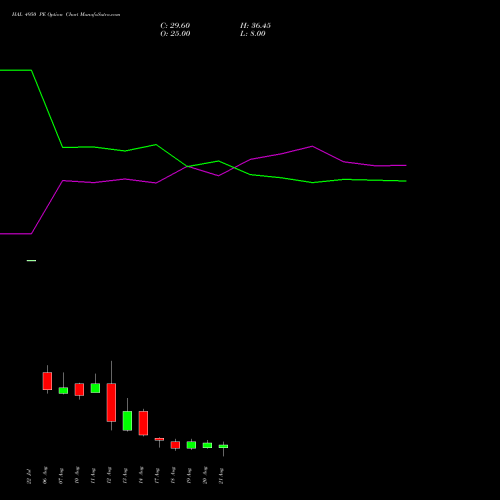Click the green candlestick for 11 Aug
Viewport: 500px width, 500px height.
click(95, 388)
